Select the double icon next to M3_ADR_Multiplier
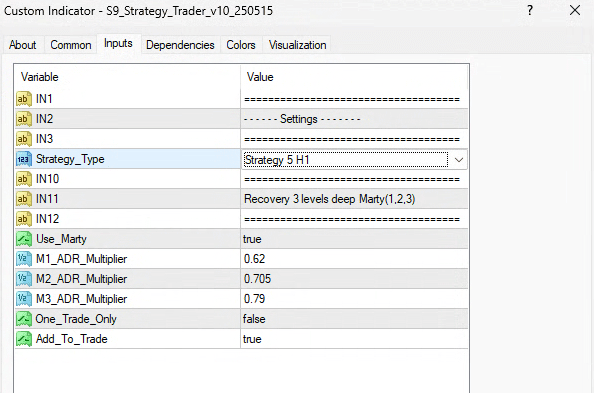 (x=23, y=299)
